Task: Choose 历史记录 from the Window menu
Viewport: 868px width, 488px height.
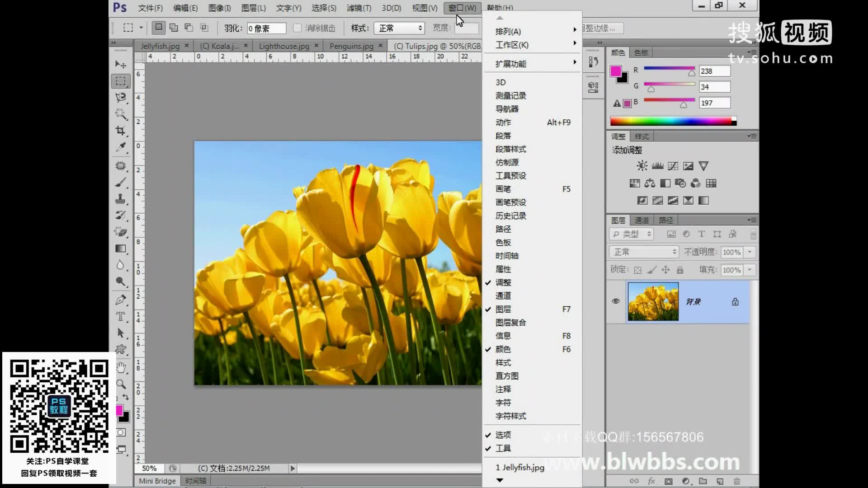Action: (x=532, y=216)
